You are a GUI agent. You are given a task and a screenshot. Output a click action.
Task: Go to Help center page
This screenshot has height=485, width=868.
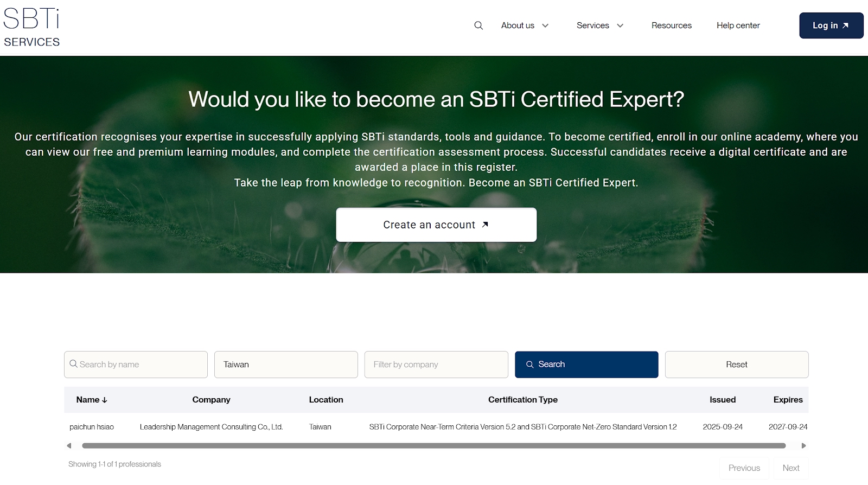738,25
